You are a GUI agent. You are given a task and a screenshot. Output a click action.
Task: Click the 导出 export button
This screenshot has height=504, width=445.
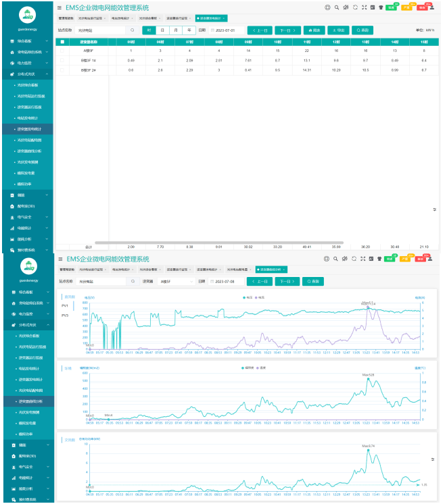click(337, 30)
